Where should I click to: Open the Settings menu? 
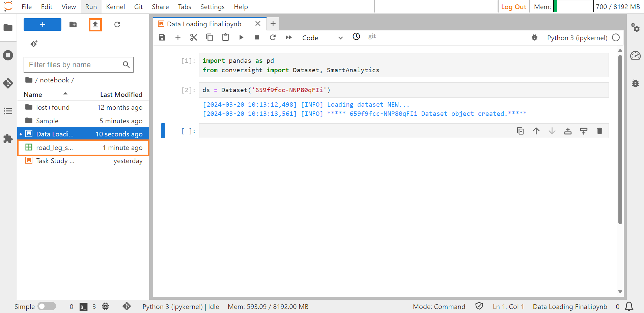coord(212,7)
